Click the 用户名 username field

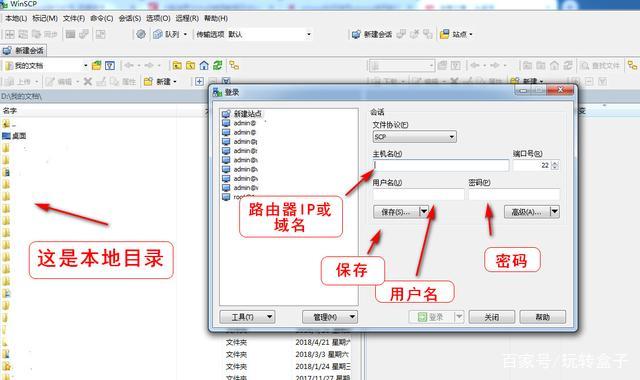point(418,195)
